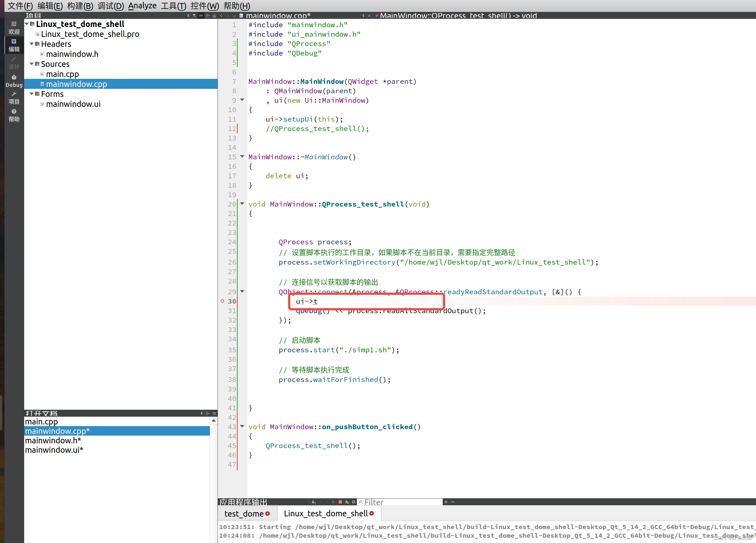Stop the running program with red square
The height and width of the screenshot is (543, 756).
[x=340, y=502]
